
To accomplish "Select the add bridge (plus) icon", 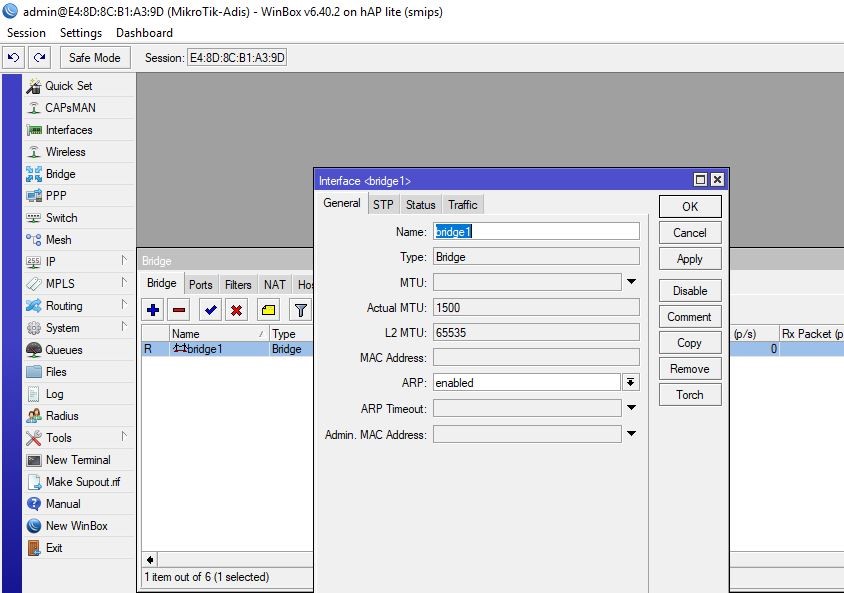I will pos(152,310).
